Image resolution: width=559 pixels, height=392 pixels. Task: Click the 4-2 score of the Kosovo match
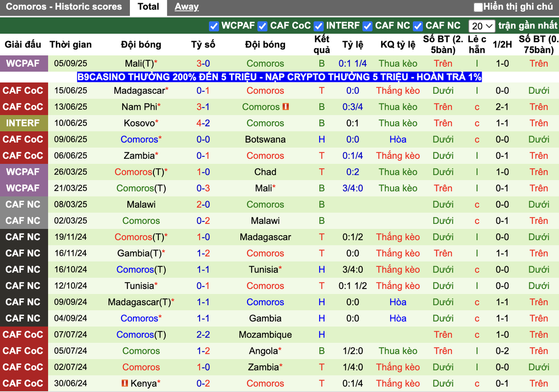point(203,123)
